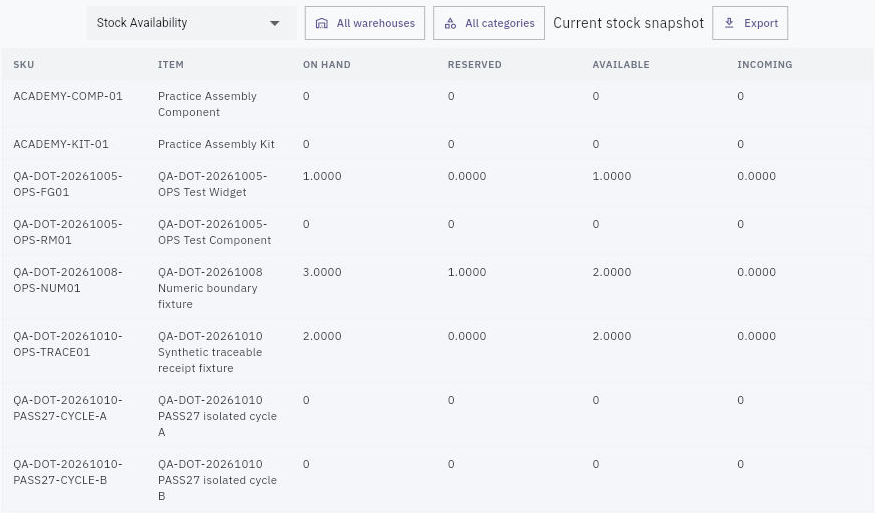Click the download icon in Export
The image size is (875, 513).
729,23
